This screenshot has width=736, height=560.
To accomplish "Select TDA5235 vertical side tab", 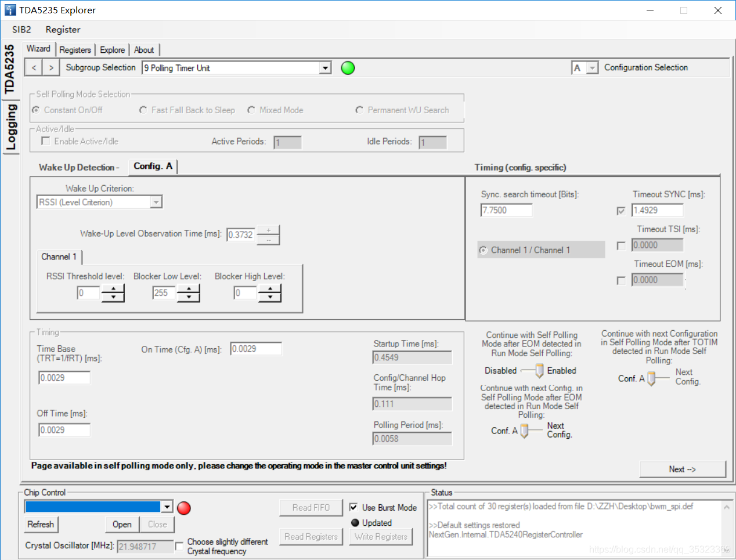I will (x=9, y=69).
